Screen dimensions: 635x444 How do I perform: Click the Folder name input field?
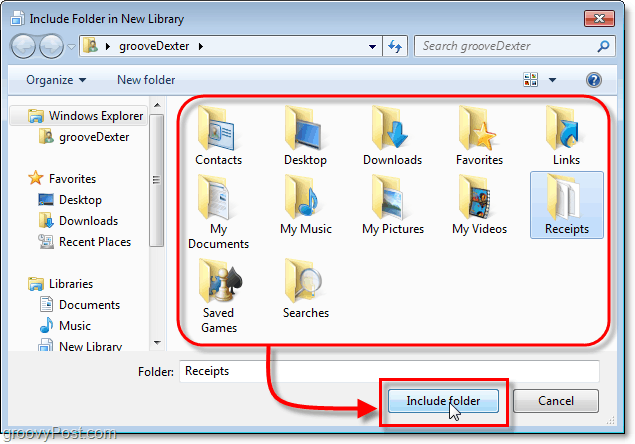[x=389, y=371]
